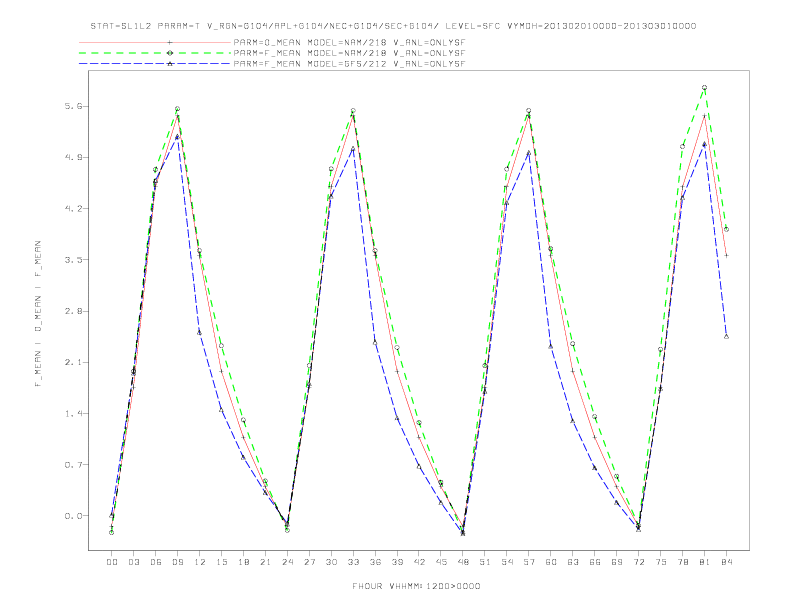Image resolution: width=792 pixels, height=612 pixels.
Task: Click the y-axis title F_MEAN | O_MEAN | F_MEAN
Action: pyautogui.click(x=38, y=314)
